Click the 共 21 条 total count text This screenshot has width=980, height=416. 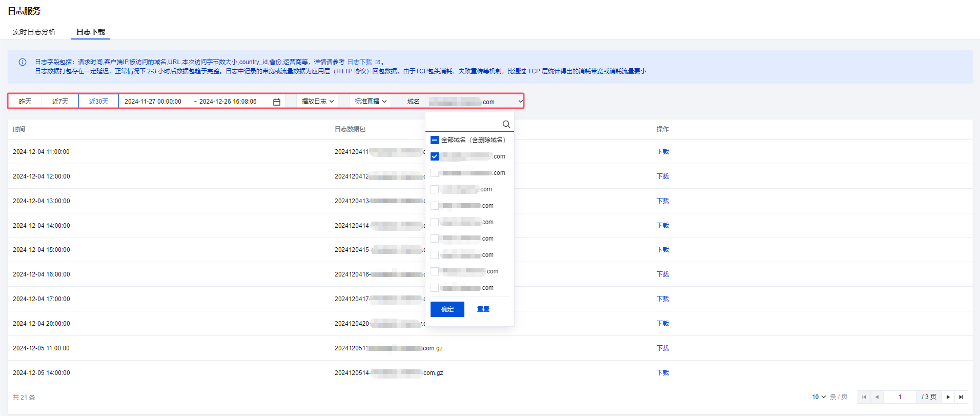point(24,398)
